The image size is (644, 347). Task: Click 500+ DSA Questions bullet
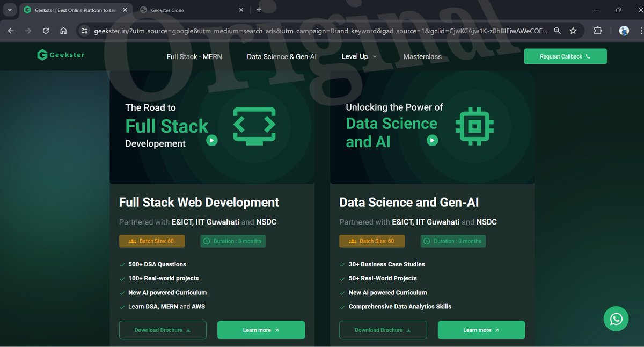157,264
